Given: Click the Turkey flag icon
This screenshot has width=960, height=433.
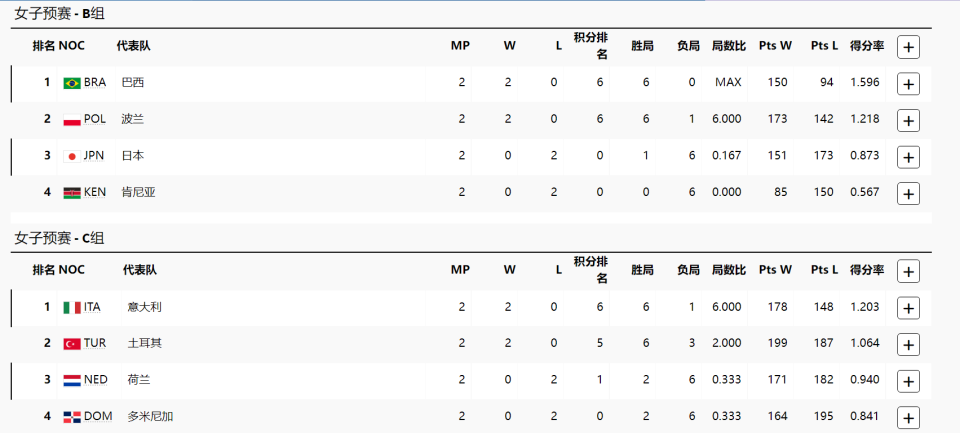Looking at the screenshot, I should click(x=72, y=344).
